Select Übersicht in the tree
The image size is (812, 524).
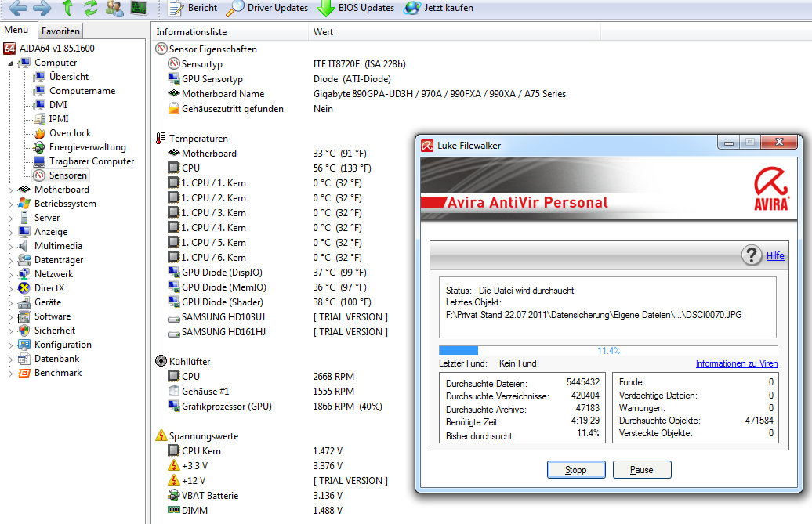coord(69,77)
